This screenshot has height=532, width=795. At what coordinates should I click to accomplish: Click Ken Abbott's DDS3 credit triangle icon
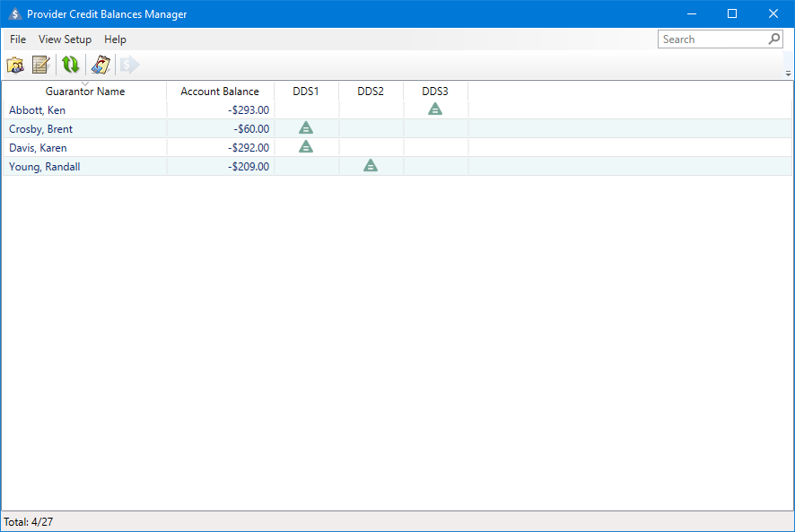435,109
